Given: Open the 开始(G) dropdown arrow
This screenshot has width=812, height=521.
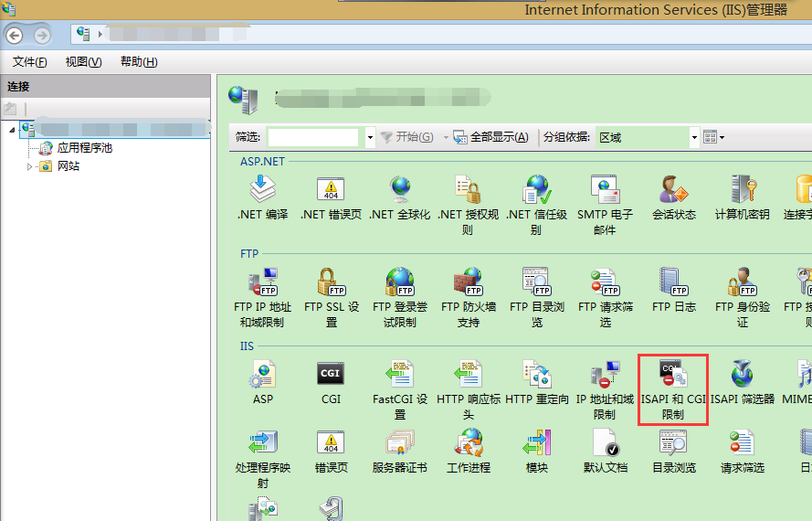Looking at the screenshot, I should pyautogui.click(x=446, y=137).
